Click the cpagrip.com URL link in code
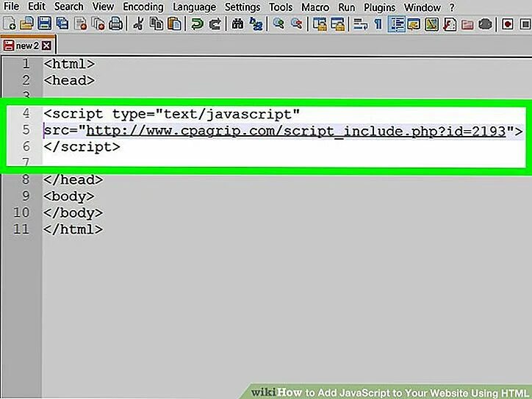532x399 pixels. point(296,131)
